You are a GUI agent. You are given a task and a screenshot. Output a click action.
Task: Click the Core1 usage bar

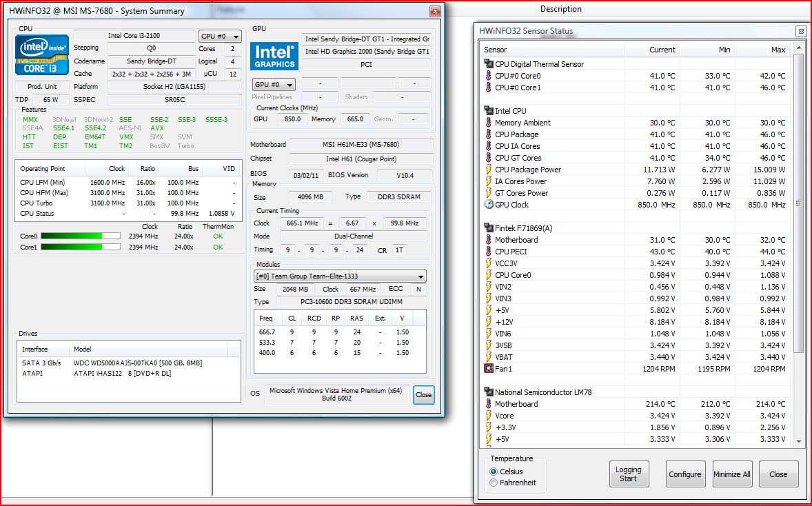(80, 247)
